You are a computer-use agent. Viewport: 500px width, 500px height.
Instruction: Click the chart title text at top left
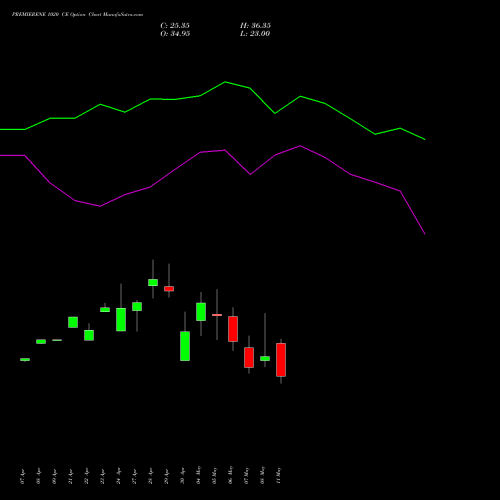(x=77, y=15)
